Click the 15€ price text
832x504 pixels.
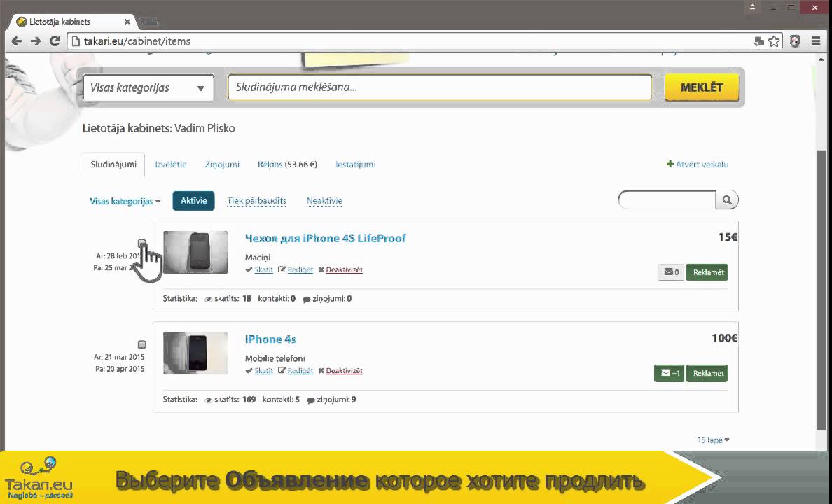click(x=728, y=237)
